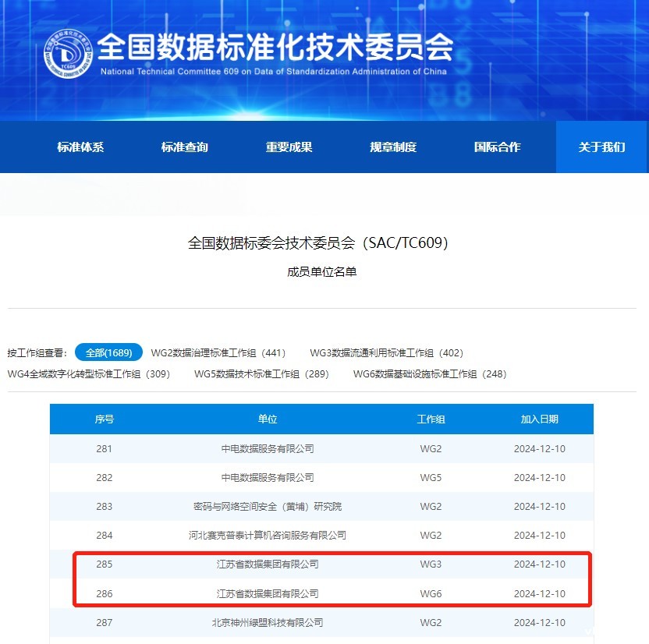Filter by WG6数据基础设施标准工作组 (248)
The height and width of the screenshot is (644, 649).
(430, 374)
